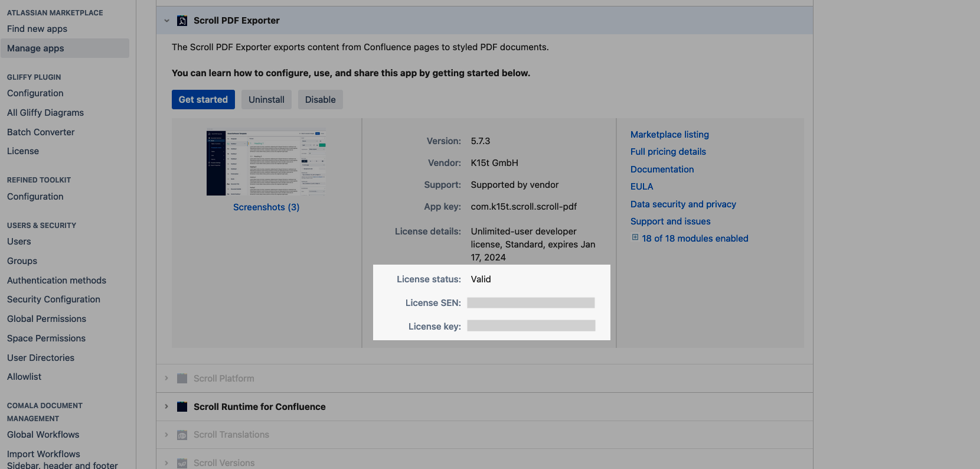This screenshot has width=980, height=469.
Task: Click the app screenshot thumbnail
Action: pos(266,163)
